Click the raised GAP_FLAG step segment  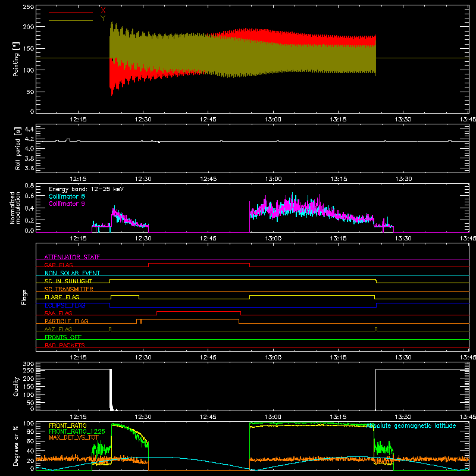pos(199,264)
